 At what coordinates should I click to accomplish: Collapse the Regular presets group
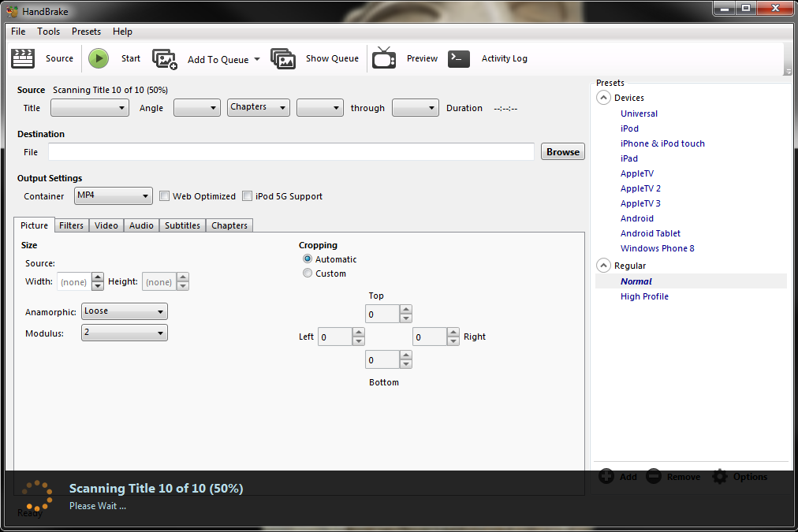604,266
